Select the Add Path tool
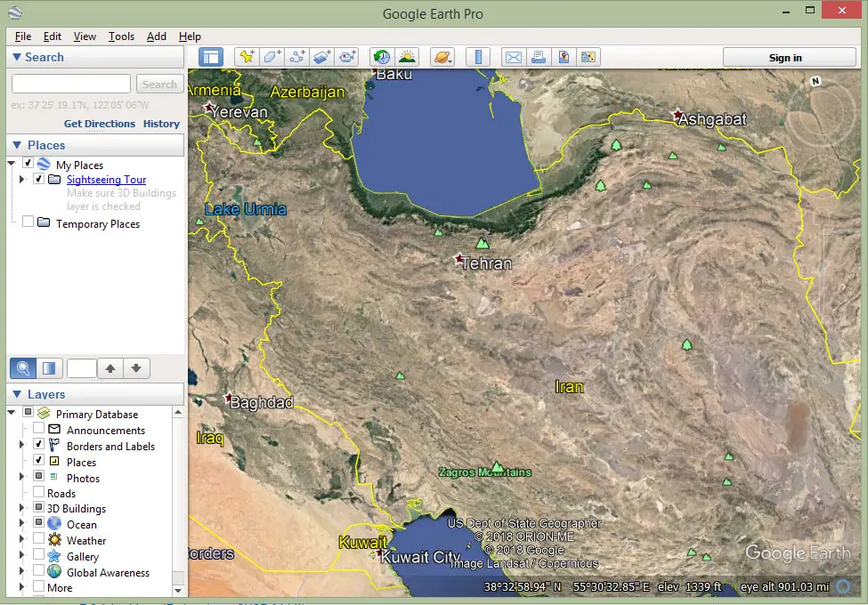868x605 pixels. coord(297,57)
